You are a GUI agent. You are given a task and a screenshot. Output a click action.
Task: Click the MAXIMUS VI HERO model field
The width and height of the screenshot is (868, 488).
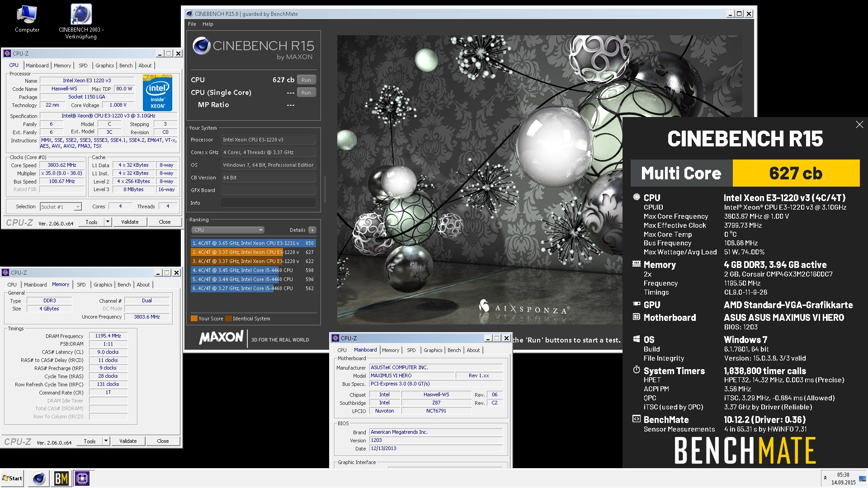tap(412, 375)
